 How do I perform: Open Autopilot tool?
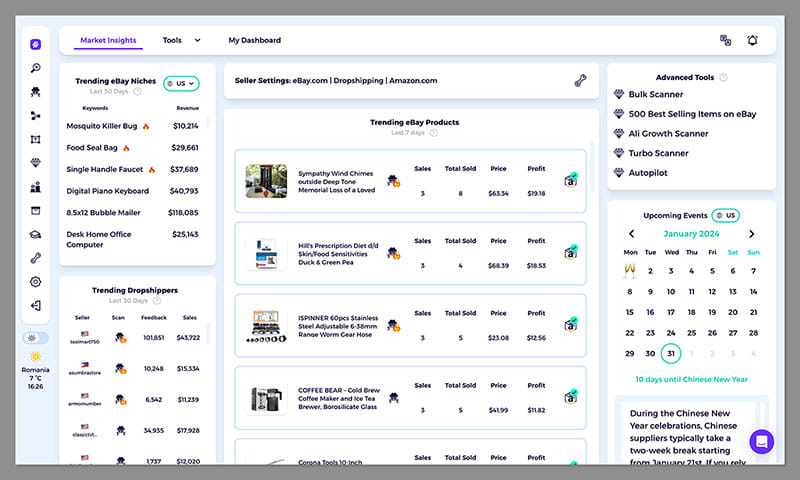tap(648, 172)
